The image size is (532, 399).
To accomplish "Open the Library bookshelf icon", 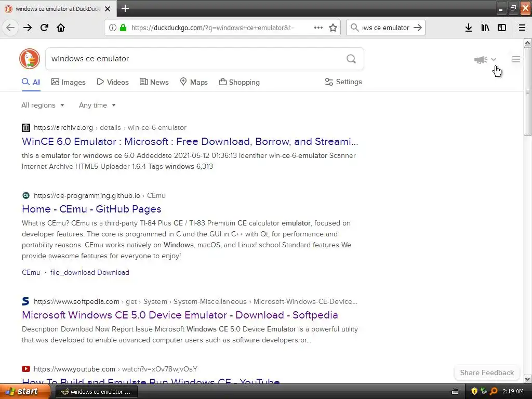I will click(485, 28).
